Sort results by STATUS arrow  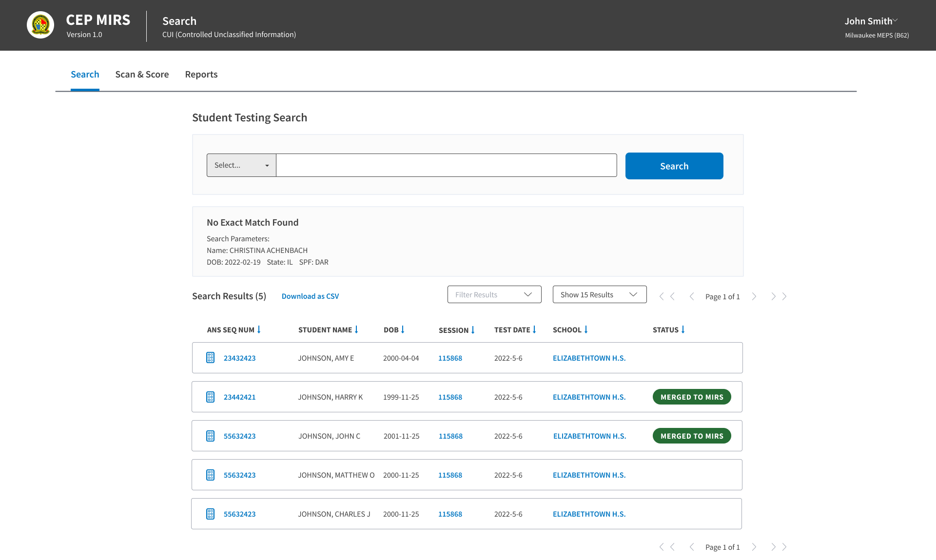click(683, 329)
